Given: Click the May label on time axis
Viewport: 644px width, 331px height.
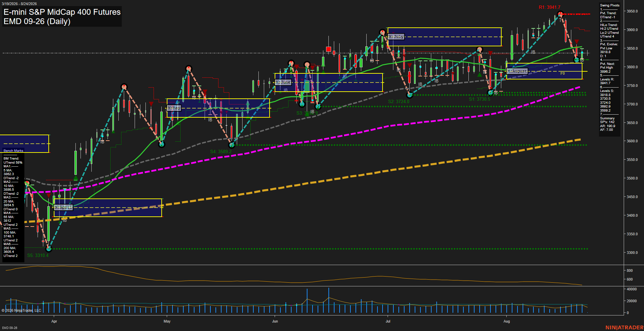Looking at the screenshot, I should pos(167,321).
